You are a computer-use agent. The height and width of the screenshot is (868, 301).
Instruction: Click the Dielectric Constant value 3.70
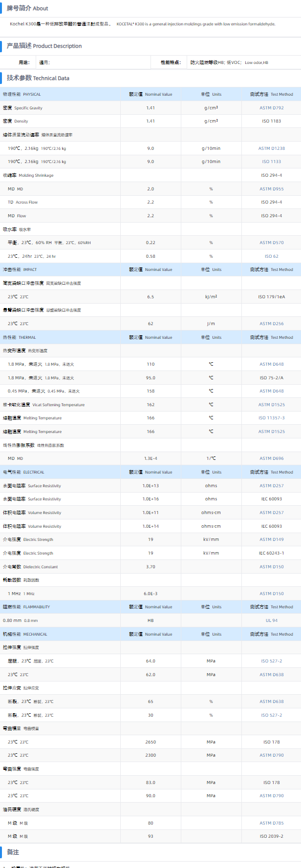(x=150, y=567)
